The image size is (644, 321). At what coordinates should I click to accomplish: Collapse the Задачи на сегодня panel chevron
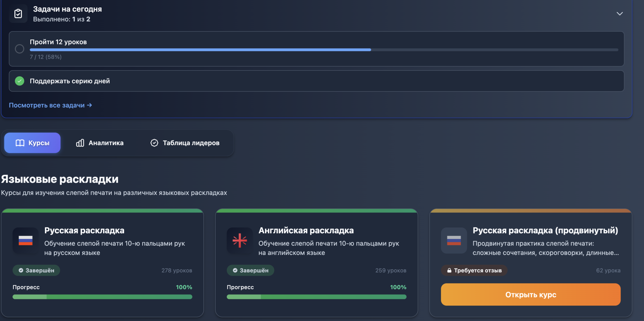[x=620, y=14]
